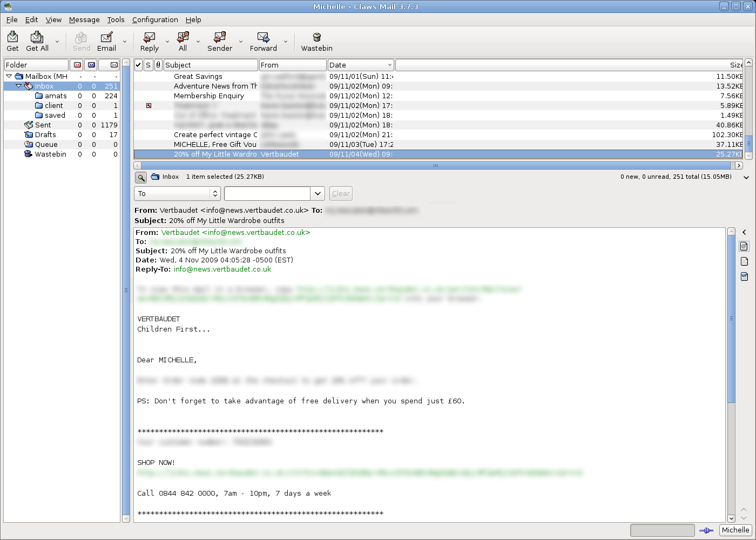Viewport: 756px width, 540px height.
Task: Select the Great Savings message
Action: 438,76
